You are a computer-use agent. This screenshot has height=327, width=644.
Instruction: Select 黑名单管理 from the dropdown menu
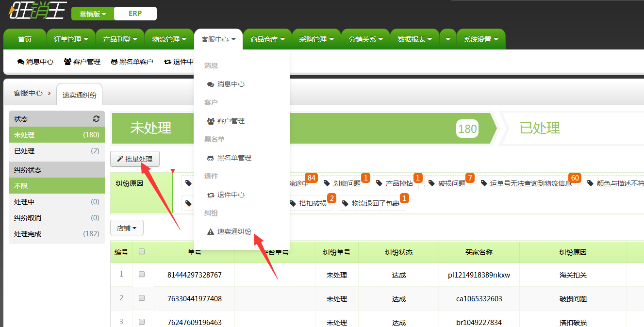[234, 158]
